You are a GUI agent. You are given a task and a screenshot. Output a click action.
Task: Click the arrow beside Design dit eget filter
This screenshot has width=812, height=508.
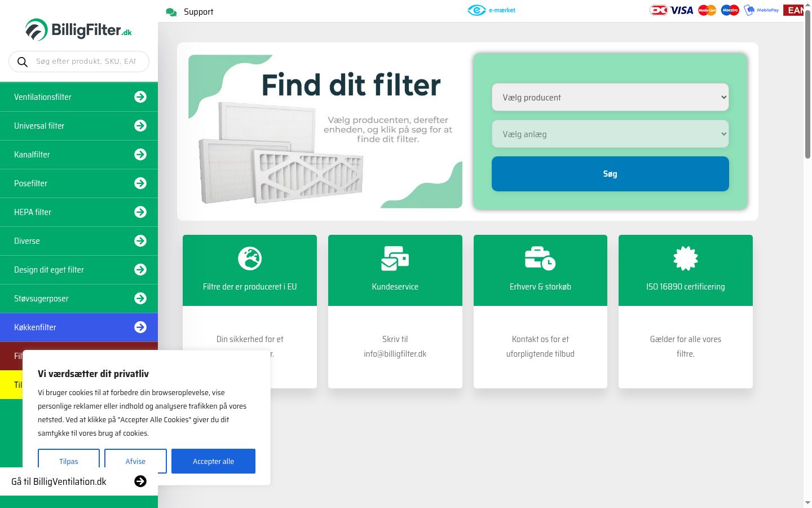(x=140, y=270)
